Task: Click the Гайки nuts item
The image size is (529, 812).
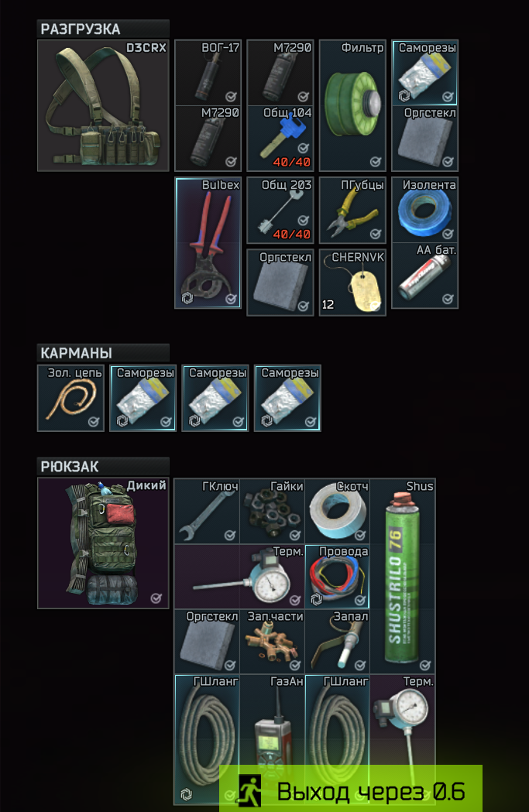Action: [273, 511]
